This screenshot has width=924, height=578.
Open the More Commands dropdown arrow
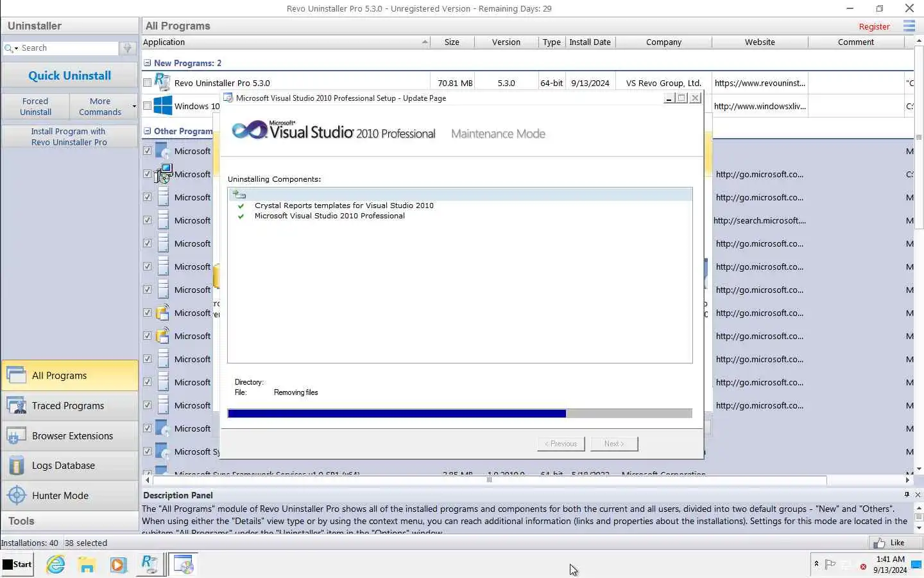click(x=134, y=106)
